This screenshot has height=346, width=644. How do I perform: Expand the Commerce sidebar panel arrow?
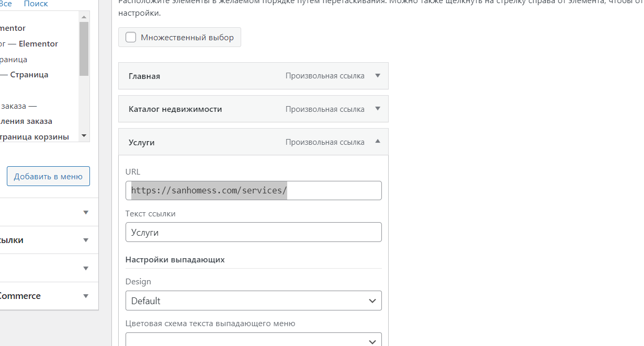86,296
